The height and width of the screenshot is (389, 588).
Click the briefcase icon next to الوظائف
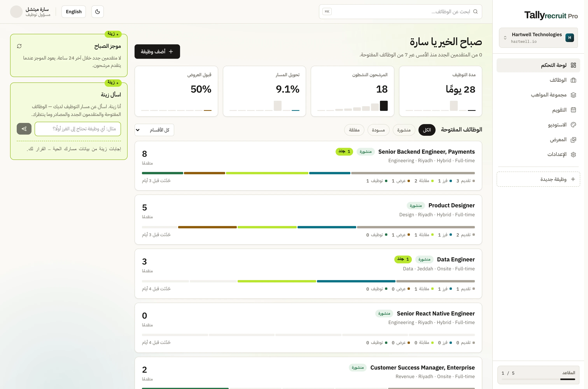(x=573, y=80)
